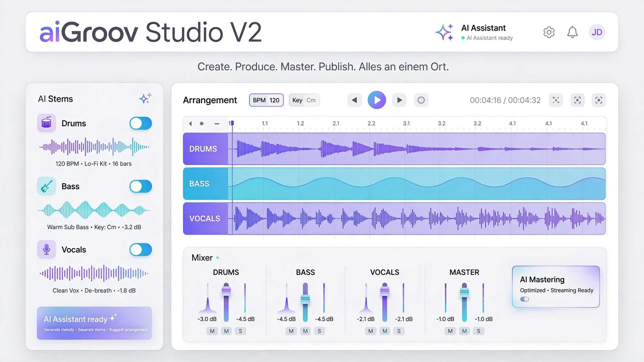The image size is (644, 362).
Task: Click the sparkle icon in AI Stems panel
Action: click(x=145, y=98)
